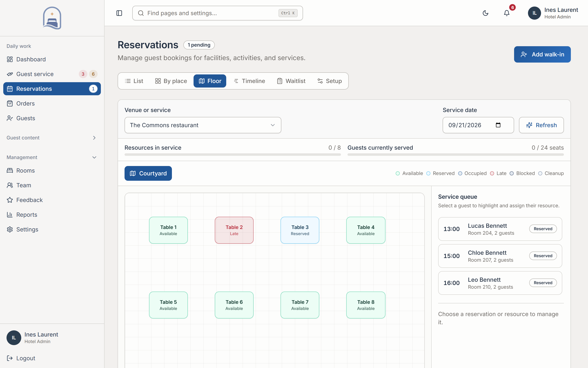Refresh the floor data

tap(541, 125)
